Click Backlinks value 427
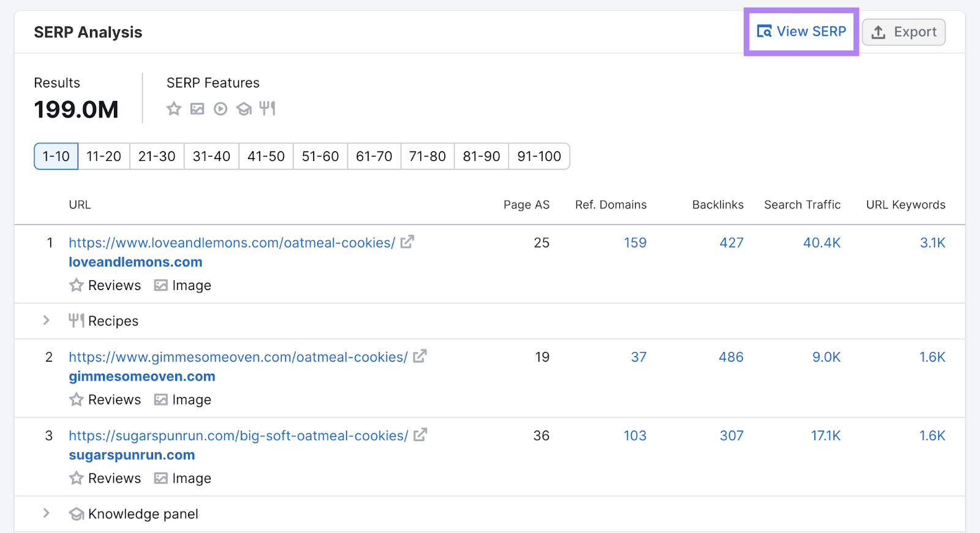The height and width of the screenshot is (533, 980). pos(731,243)
